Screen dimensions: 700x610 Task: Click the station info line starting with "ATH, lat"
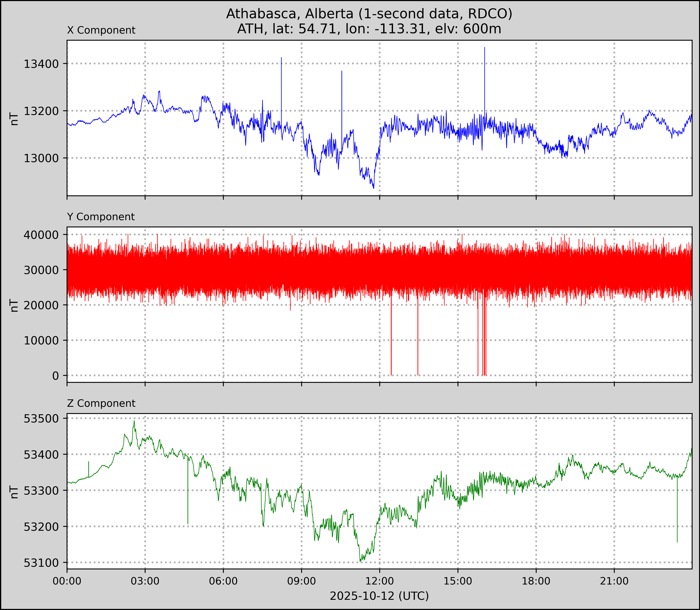369,29
